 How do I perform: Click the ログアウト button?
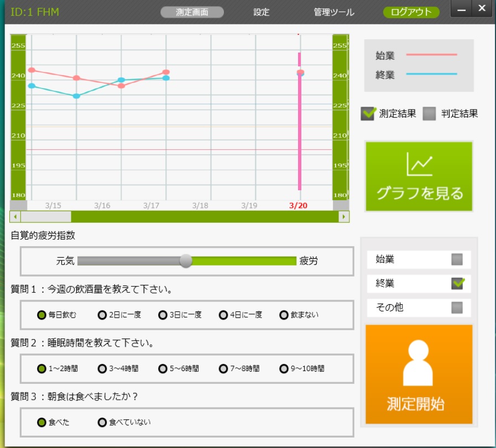411,12
